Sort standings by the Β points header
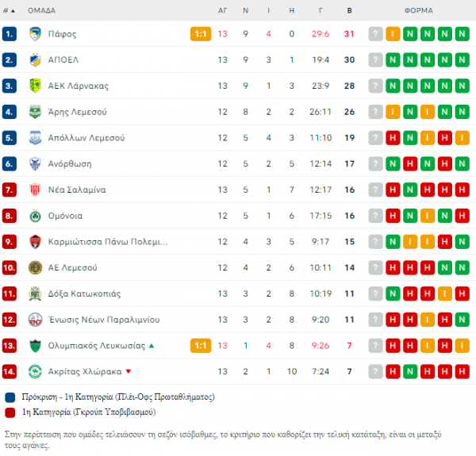 [x=349, y=10]
